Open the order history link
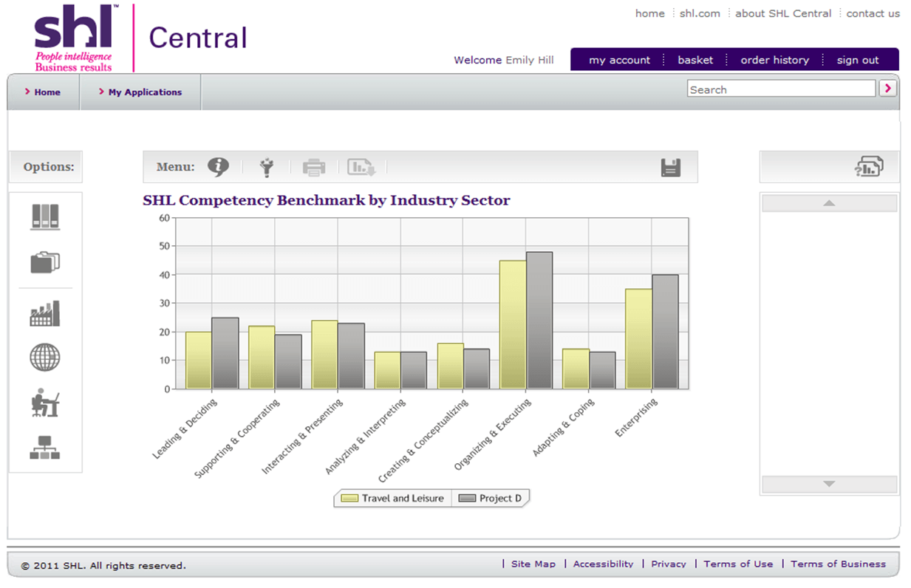The image size is (911, 588). [774, 61]
